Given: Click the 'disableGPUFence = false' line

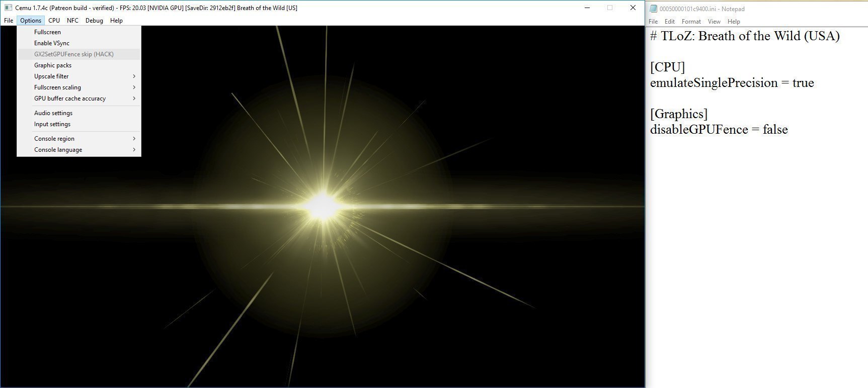Looking at the screenshot, I should point(719,130).
